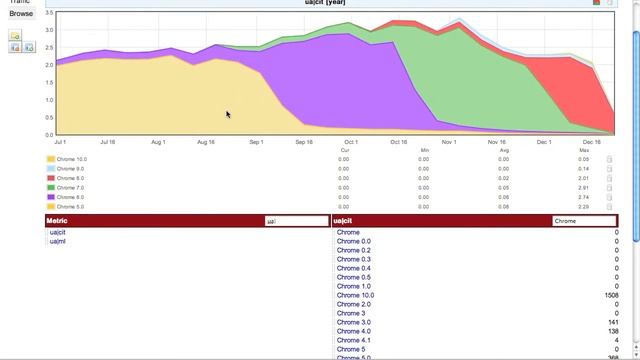Viewport: 640px width, 360px height.
Task: Click the Max column header in legend
Action: click(x=584, y=150)
